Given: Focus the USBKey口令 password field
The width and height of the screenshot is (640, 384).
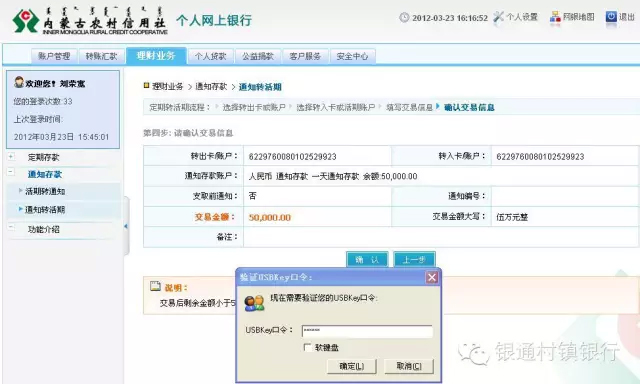Looking at the screenshot, I should pyautogui.click(x=367, y=331).
